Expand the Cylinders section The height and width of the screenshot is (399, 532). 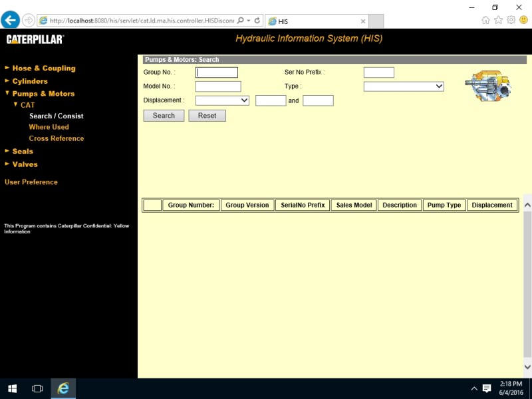point(30,81)
